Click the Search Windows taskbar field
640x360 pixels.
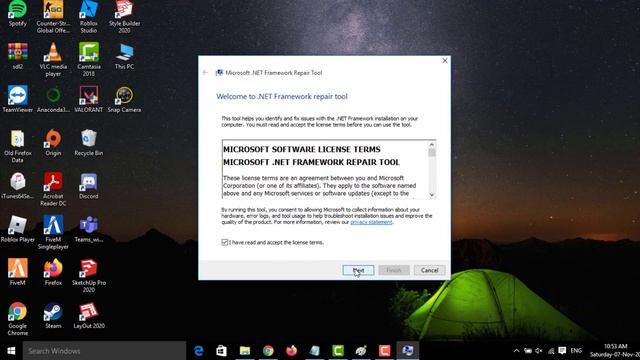click(104, 351)
